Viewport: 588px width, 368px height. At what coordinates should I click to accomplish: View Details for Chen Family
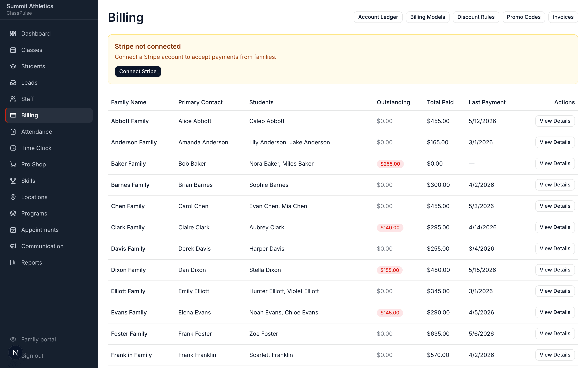(x=555, y=206)
